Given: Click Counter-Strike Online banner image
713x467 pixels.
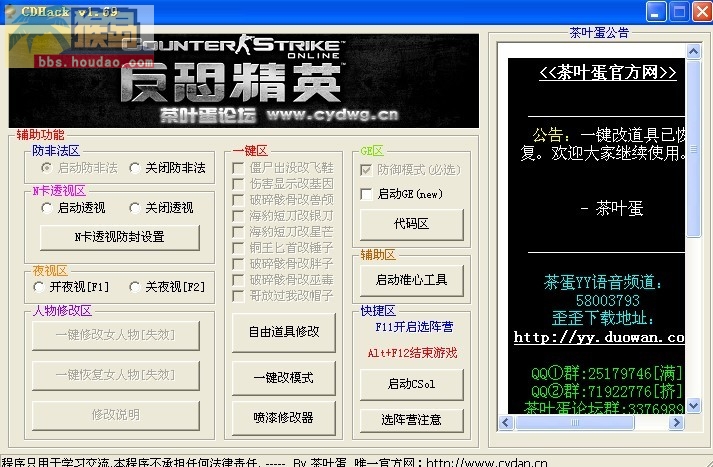Looking at the screenshot, I should pyautogui.click(x=244, y=80).
